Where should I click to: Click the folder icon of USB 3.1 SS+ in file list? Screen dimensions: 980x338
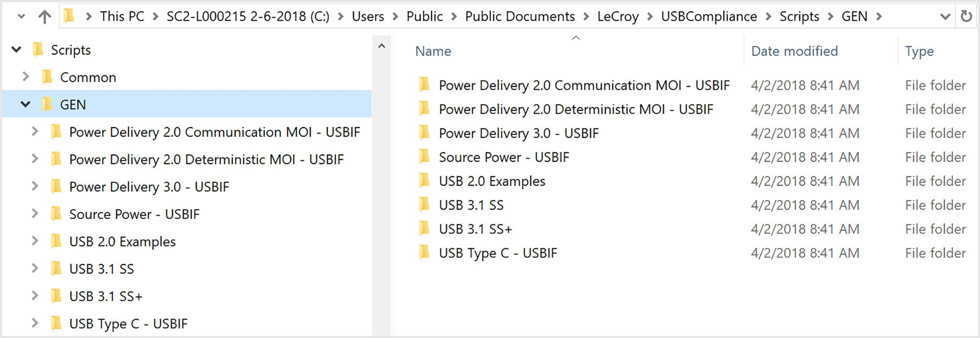coord(424,228)
